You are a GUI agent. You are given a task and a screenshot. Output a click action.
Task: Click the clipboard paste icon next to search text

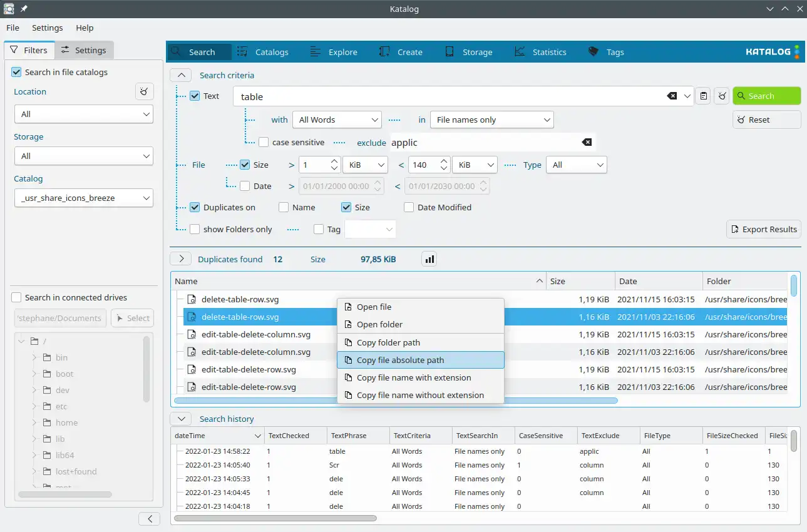click(704, 96)
